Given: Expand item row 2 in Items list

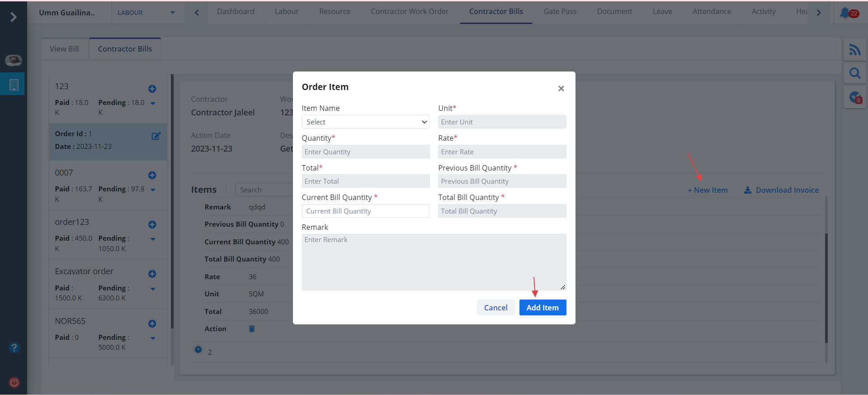Looking at the screenshot, I should 198,349.
